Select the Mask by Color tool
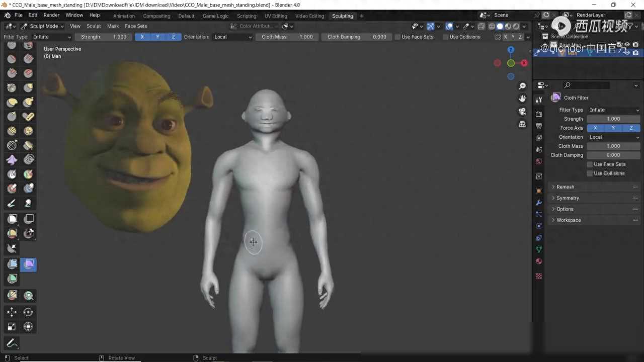Image resolution: width=644 pixels, height=362 pixels. point(29,296)
